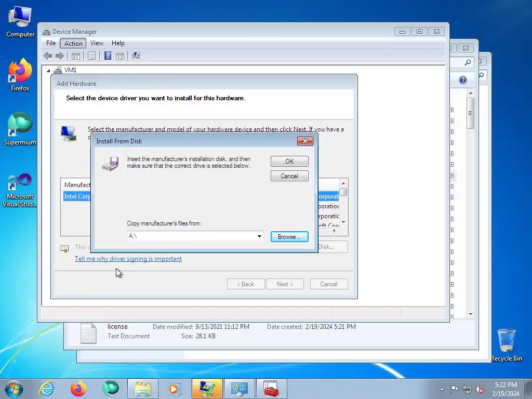The image size is (532, 399).
Task: Open the File menu in Device Manager
Action: tap(51, 43)
